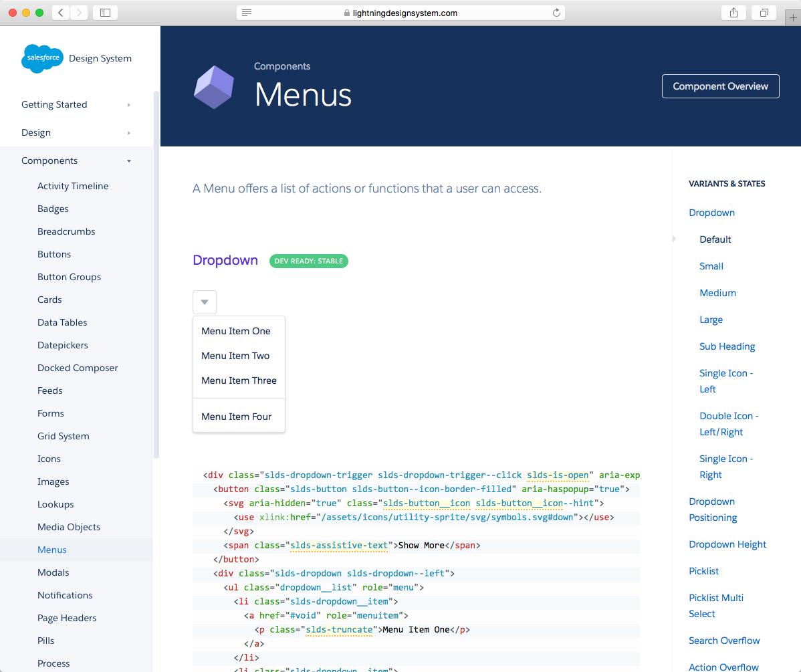Screen dimensions: 801x672
Task: Click the left sidebar scrollbar
Action: pos(156,267)
